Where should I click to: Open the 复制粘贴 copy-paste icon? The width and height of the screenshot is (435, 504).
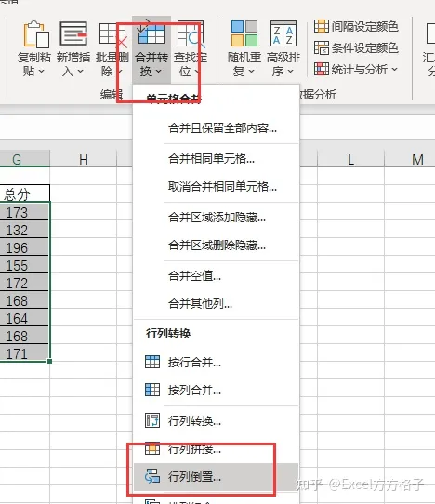(34, 49)
